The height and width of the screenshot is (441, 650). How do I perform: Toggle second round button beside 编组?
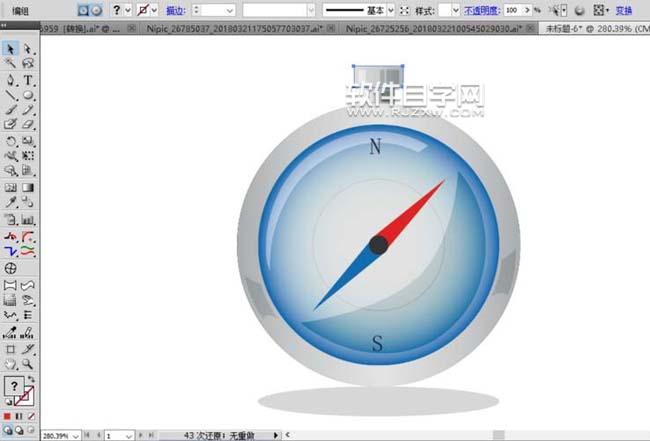96,10
